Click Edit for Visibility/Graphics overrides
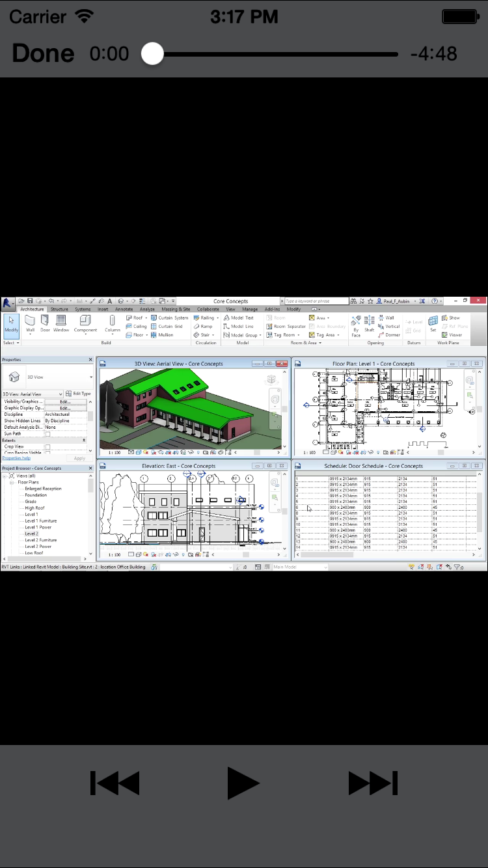This screenshot has width=488, height=868. click(x=66, y=401)
